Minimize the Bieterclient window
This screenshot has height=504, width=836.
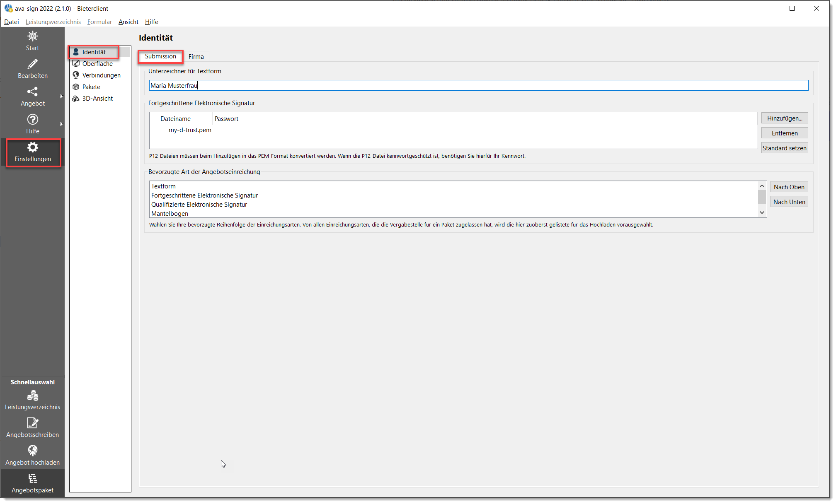point(768,8)
